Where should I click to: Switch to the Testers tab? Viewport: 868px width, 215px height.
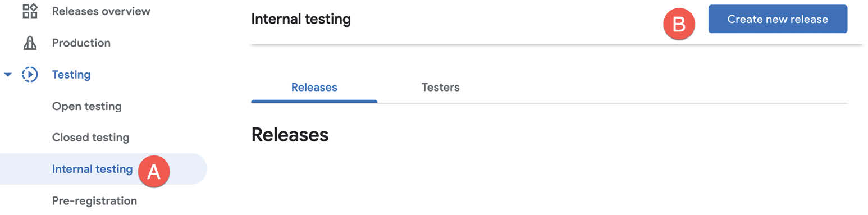coord(441,87)
